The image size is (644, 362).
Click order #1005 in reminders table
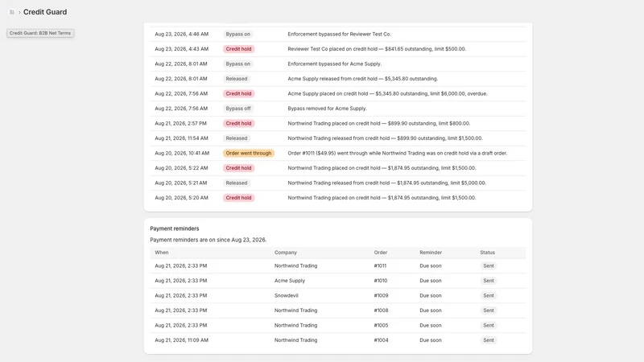point(381,326)
